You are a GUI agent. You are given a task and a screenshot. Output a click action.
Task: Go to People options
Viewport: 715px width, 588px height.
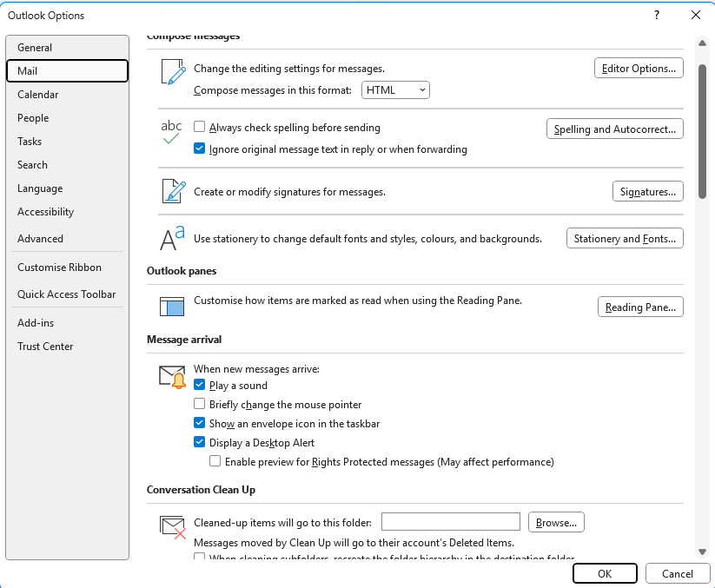tap(68, 118)
